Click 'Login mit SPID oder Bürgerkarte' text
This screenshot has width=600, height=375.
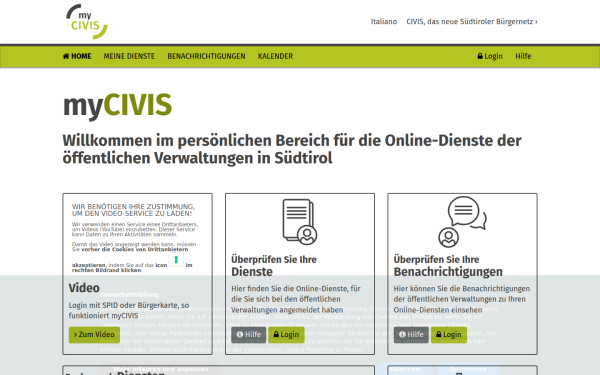point(129,310)
